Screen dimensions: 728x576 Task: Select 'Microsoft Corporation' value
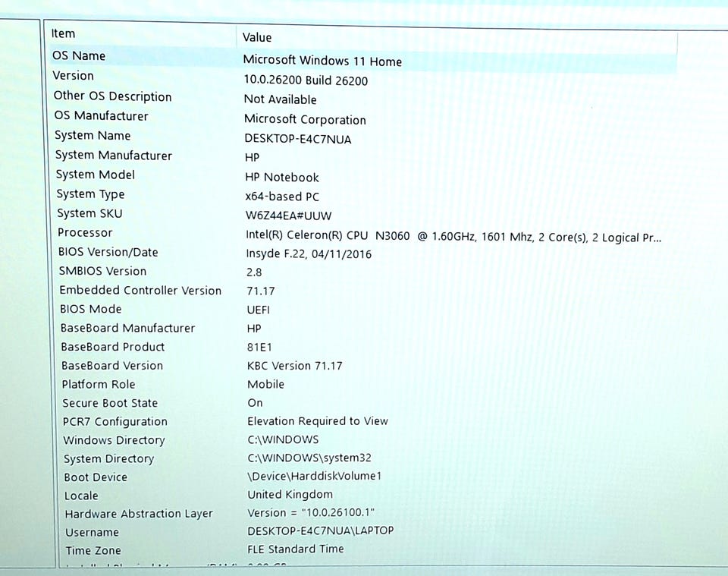click(305, 119)
